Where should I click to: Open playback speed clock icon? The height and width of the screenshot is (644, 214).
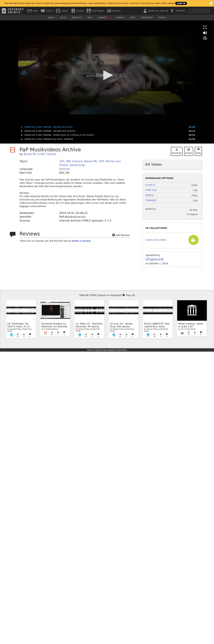tap(205, 38)
